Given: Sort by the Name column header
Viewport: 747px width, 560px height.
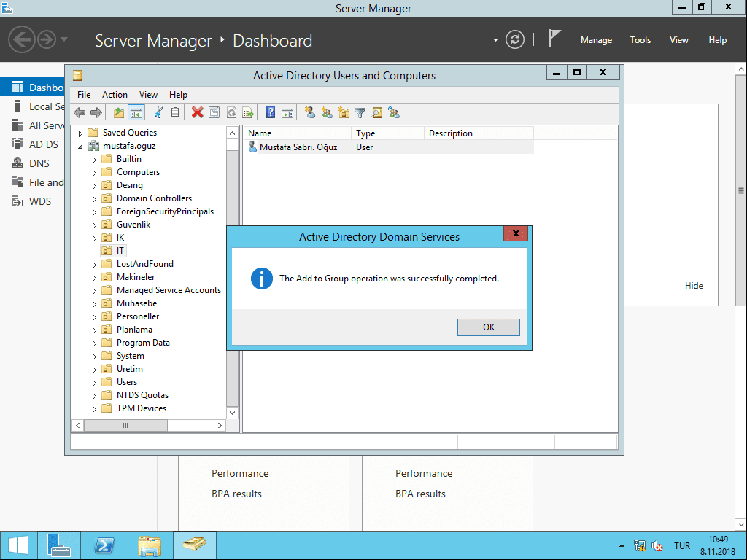Looking at the screenshot, I should click(298, 133).
